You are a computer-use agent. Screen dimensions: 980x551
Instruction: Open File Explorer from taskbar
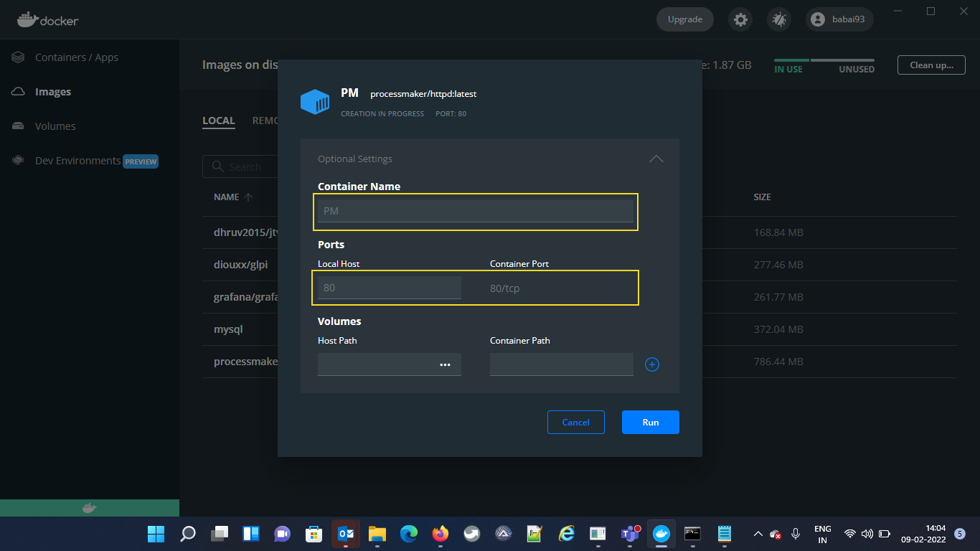coord(377,534)
